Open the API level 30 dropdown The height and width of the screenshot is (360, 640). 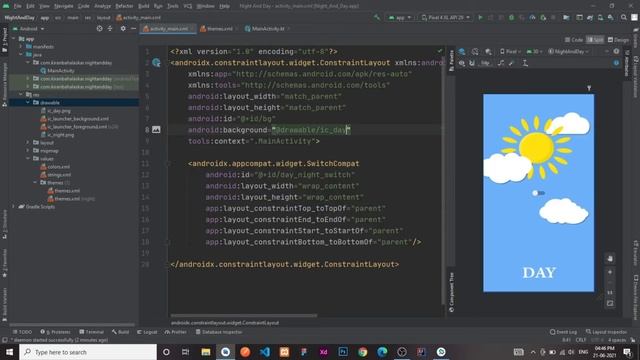[535, 51]
